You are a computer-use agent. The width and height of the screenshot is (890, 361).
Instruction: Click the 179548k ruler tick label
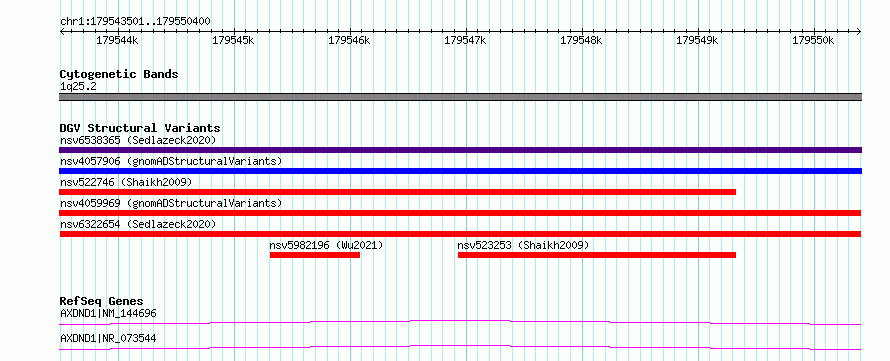582,41
